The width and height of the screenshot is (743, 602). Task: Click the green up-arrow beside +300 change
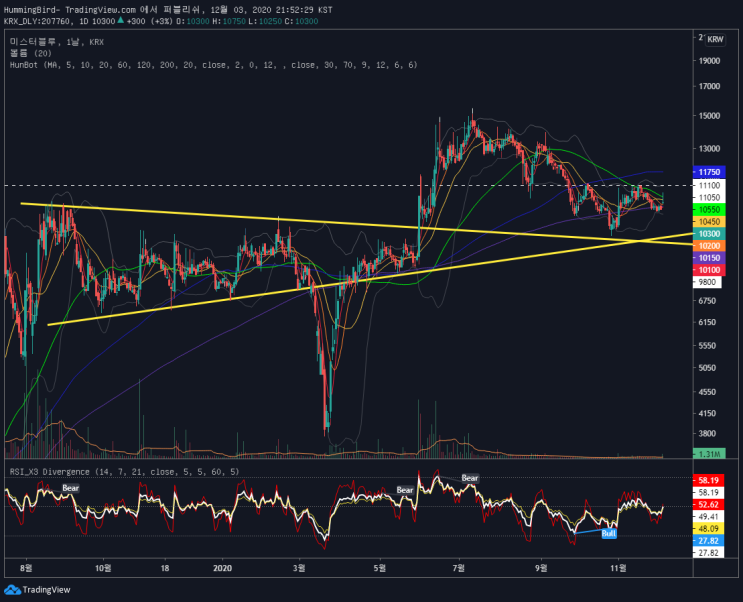coord(120,21)
